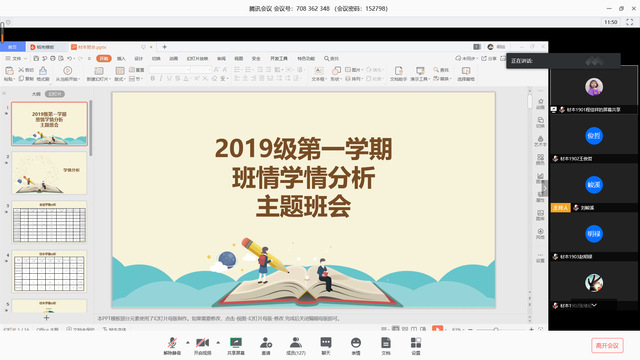Open the emoji reactions icon
The height and width of the screenshot is (360, 640).
[356, 346]
